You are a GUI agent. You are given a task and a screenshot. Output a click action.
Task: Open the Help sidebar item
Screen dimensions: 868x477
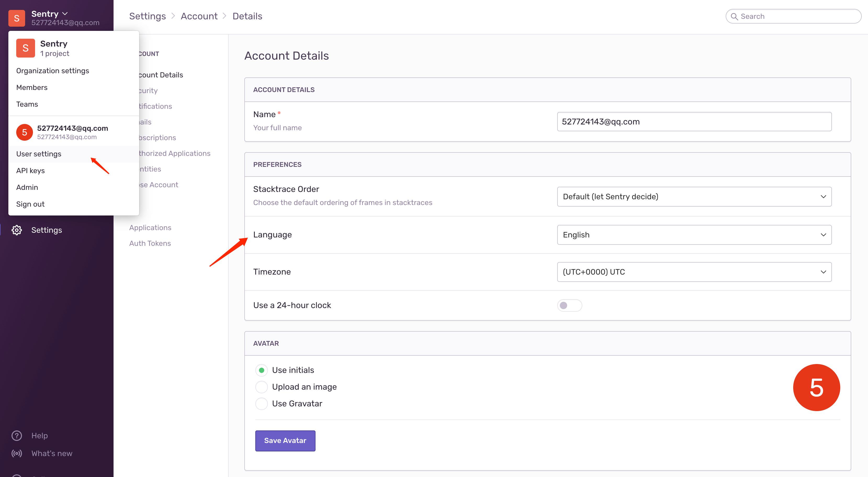pos(40,436)
